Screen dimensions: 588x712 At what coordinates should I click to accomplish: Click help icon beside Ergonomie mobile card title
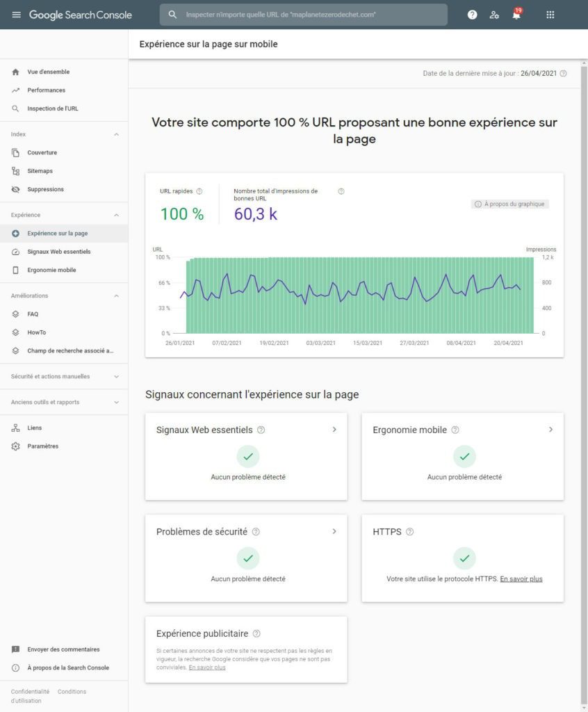pos(455,430)
